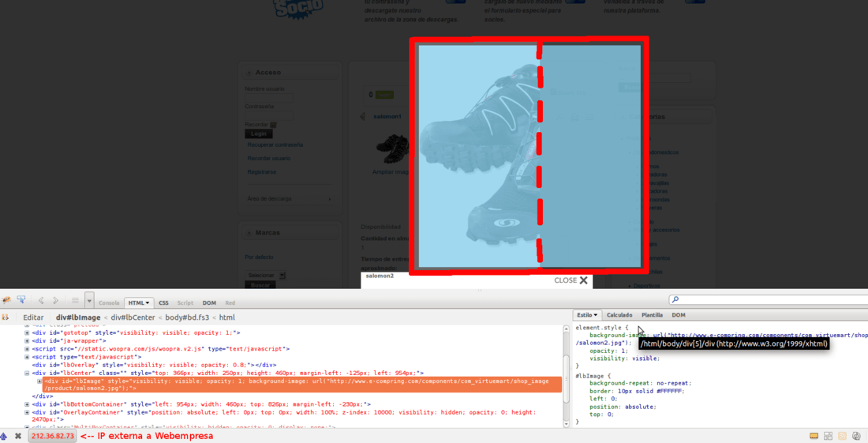Switch to the Script tab
Viewport: 868px width, 443px height.
pos(185,303)
